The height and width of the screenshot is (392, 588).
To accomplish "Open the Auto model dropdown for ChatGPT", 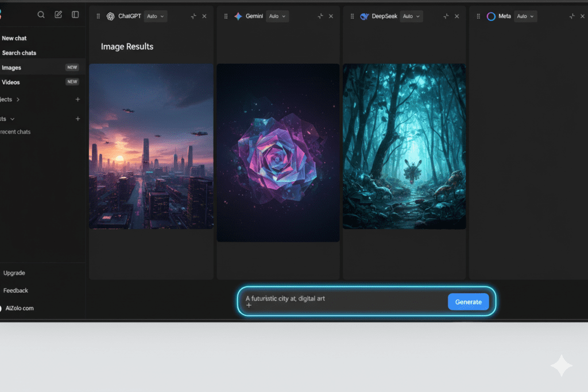I will point(154,16).
